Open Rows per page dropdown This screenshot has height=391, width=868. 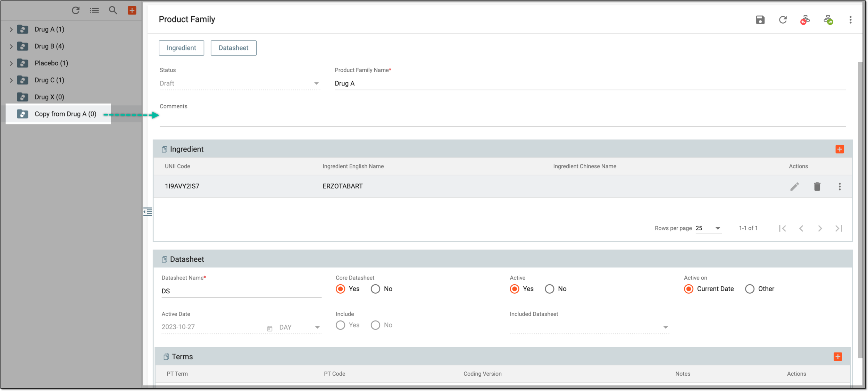coord(708,228)
